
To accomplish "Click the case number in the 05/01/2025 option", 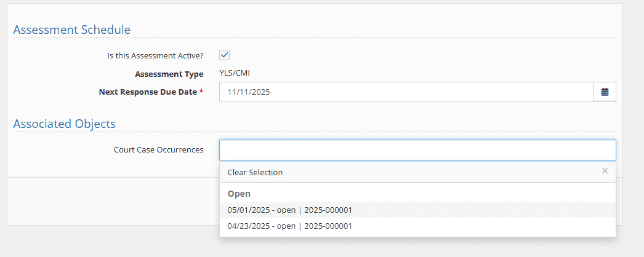I will point(328,210).
